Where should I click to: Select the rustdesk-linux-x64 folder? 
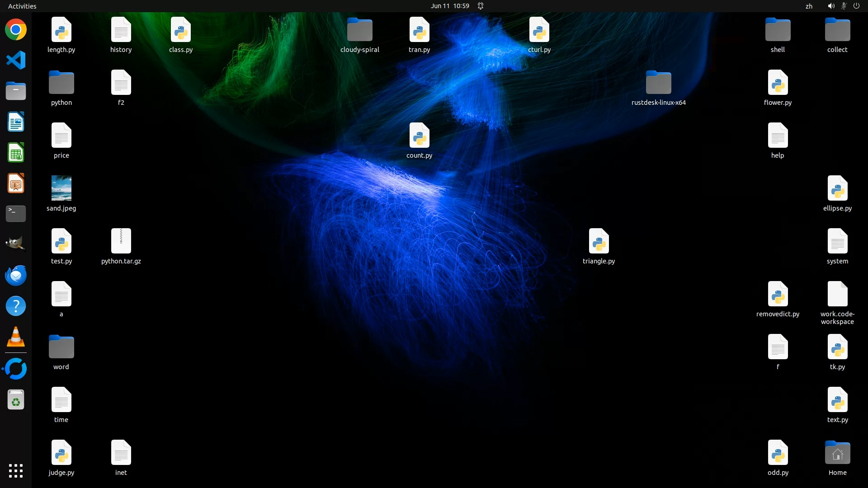658,83
